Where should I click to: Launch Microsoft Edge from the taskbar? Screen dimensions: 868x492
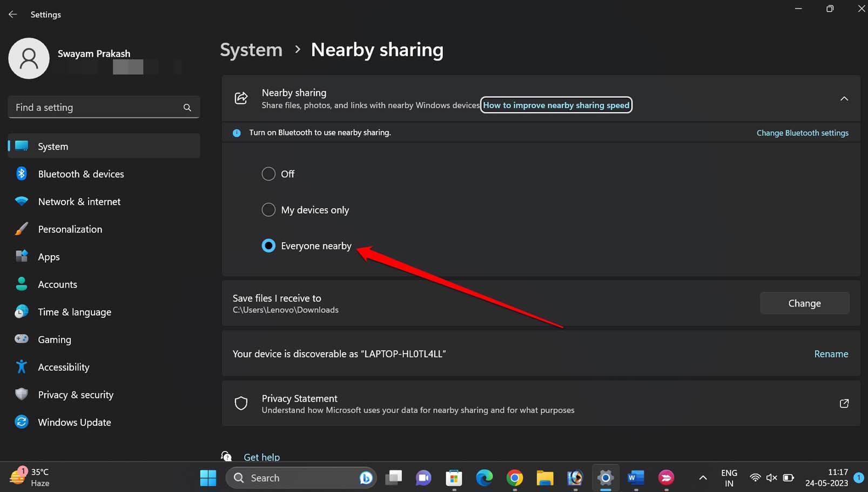tap(485, 477)
